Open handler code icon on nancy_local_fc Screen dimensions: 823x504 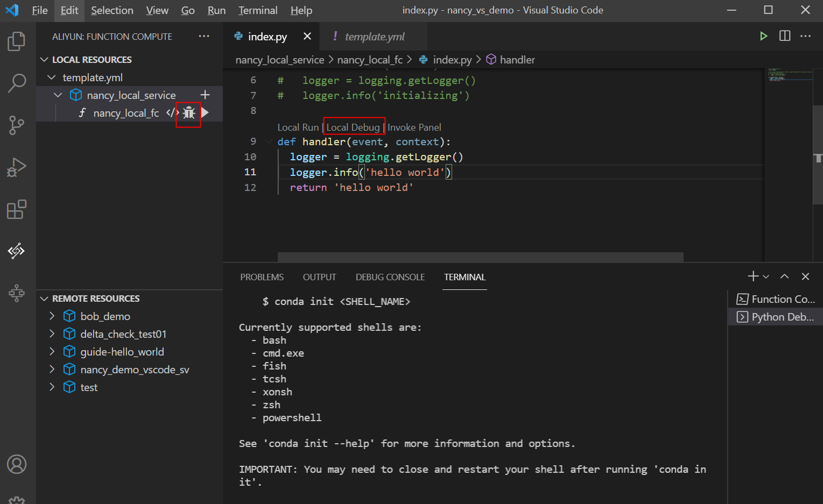pos(172,113)
